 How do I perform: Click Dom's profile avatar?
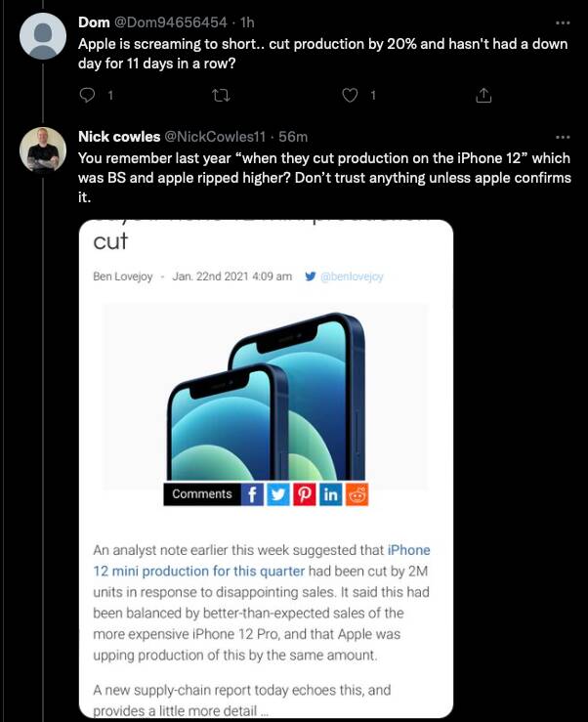click(43, 38)
